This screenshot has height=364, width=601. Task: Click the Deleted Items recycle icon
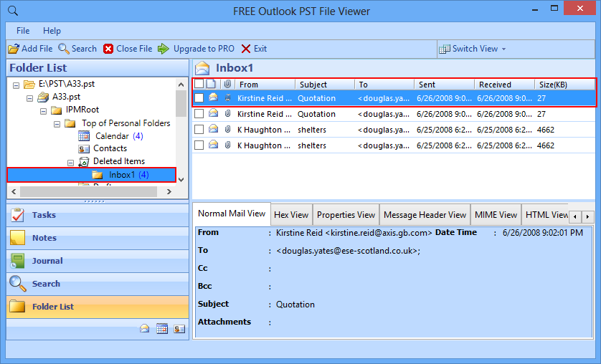(x=84, y=162)
